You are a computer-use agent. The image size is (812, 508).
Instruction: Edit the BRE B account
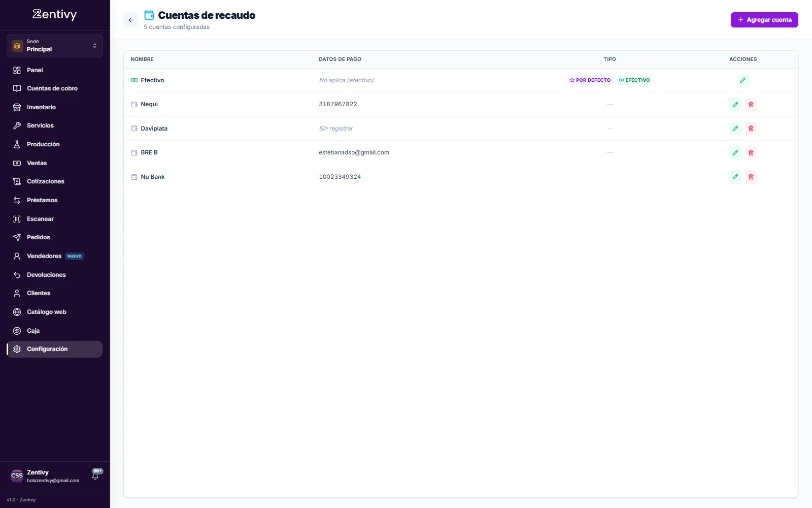click(735, 153)
